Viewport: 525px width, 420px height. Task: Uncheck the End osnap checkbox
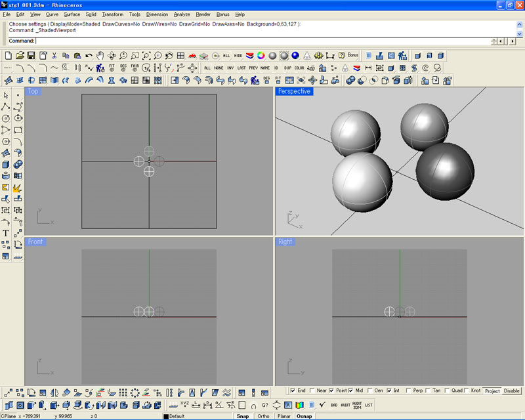293,390
